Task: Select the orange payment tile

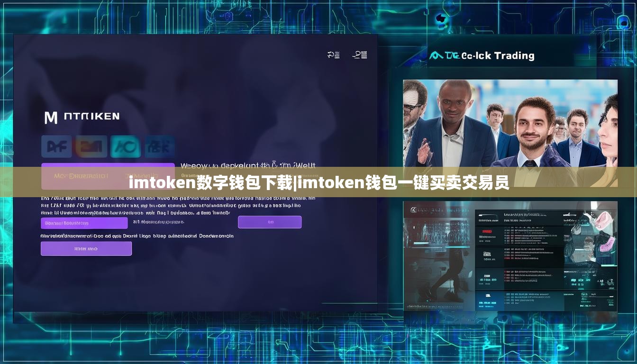Action: pyautogui.click(x=91, y=146)
